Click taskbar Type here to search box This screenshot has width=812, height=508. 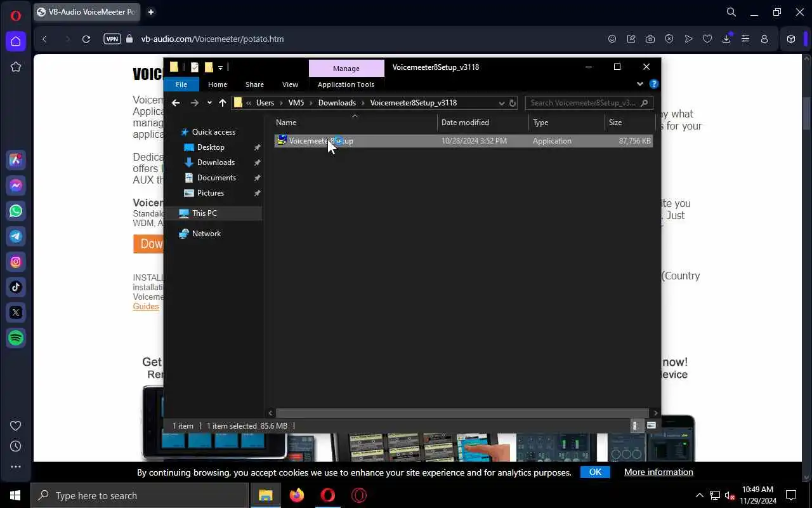[140, 495]
